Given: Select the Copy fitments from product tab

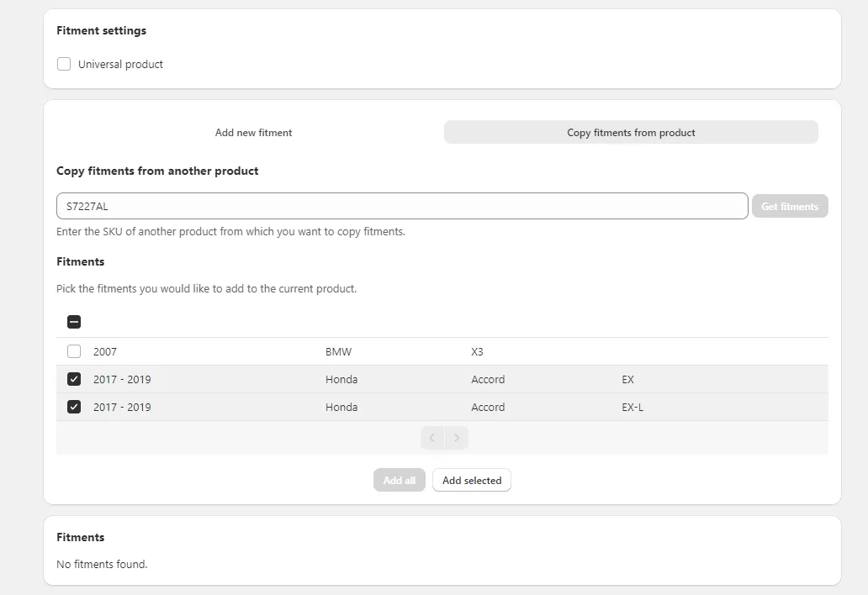Looking at the screenshot, I should point(631,132).
